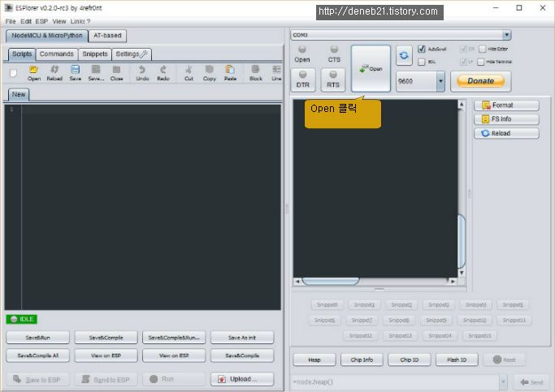
Task: Select the NodeMCU & MicroPython tab
Action: point(46,36)
